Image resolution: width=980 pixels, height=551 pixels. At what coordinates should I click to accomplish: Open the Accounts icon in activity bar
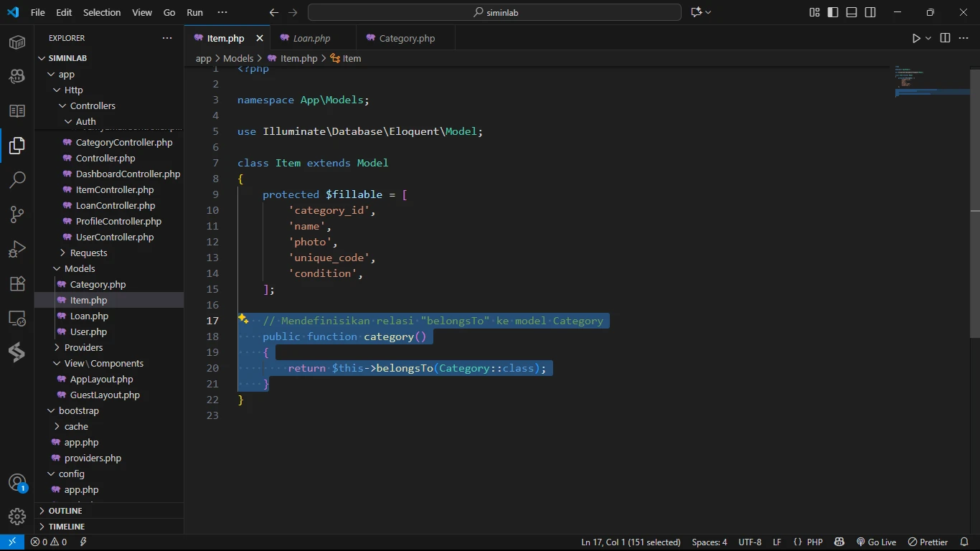pyautogui.click(x=17, y=482)
